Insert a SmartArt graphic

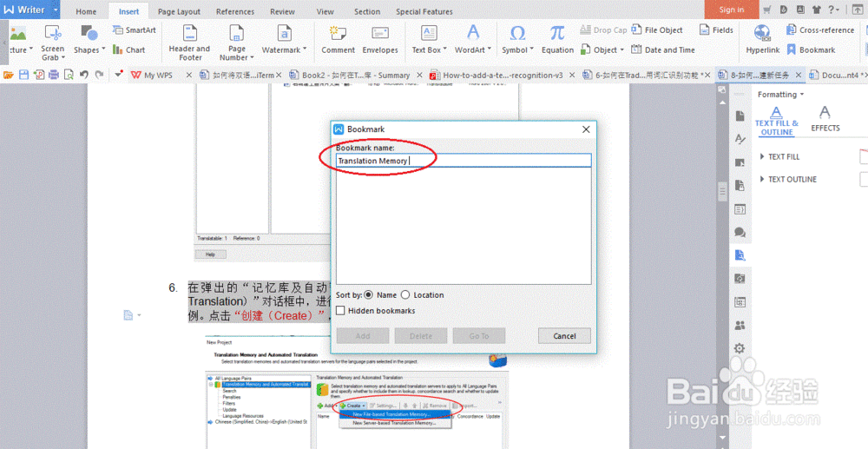pos(134,30)
